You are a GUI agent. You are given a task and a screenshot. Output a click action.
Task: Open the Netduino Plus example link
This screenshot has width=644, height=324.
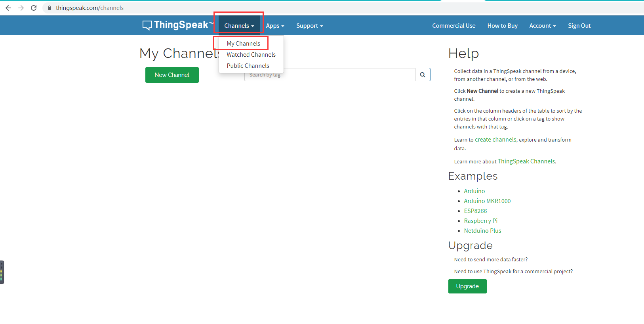coord(482,231)
